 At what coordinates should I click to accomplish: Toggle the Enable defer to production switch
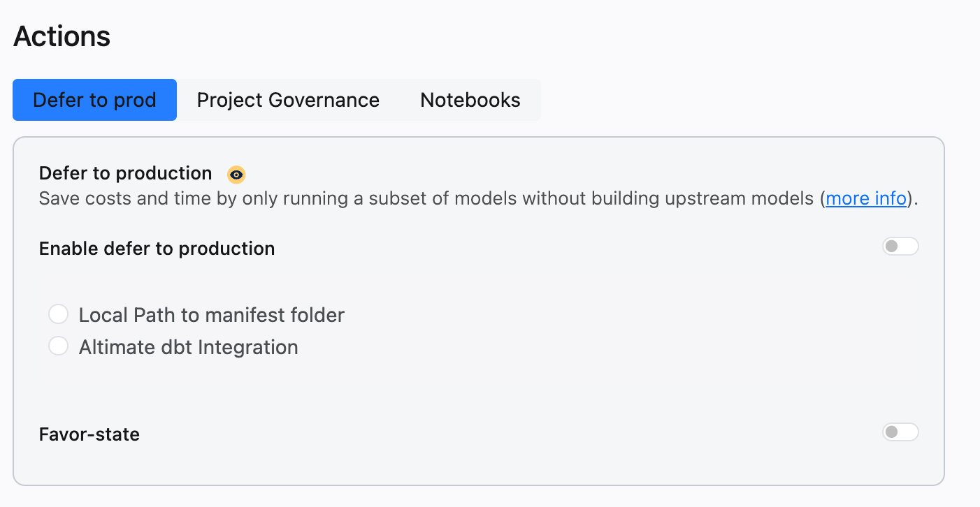[900, 247]
